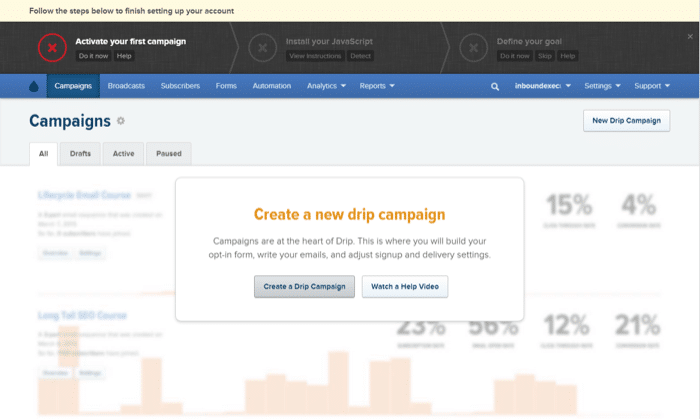This screenshot has height=419, width=700.
Task: Open the Settings dropdown menu
Action: 603,86
